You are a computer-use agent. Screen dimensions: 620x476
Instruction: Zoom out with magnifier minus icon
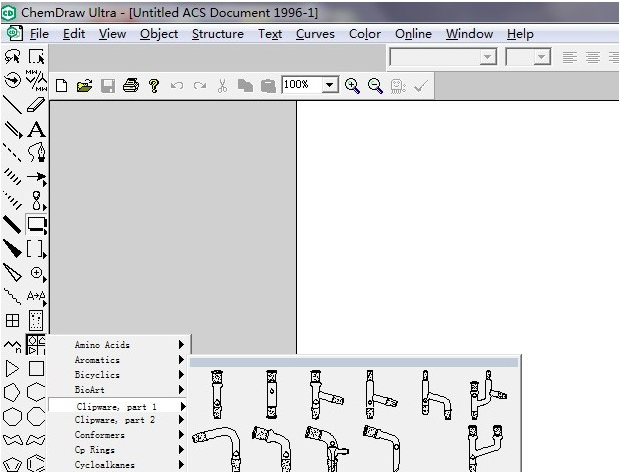tap(375, 85)
